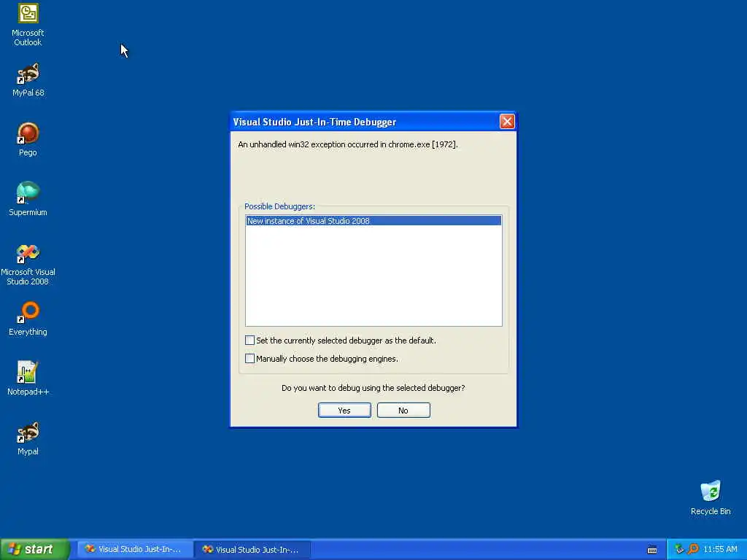The height and width of the screenshot is (560, 747).
Task: Click 'Do you want to debug' question text
Action: pyautogui.click(x=373, y=388)
